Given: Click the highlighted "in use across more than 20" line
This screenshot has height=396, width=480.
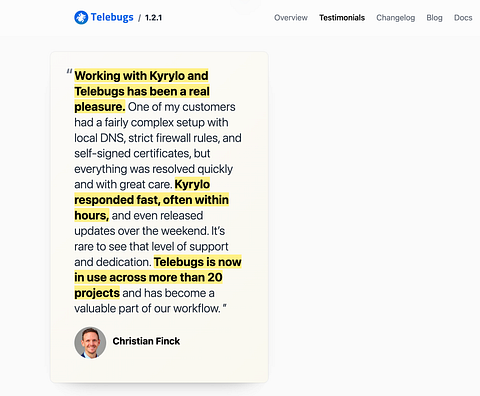Looking at the screenshot, I should (148, 277).
